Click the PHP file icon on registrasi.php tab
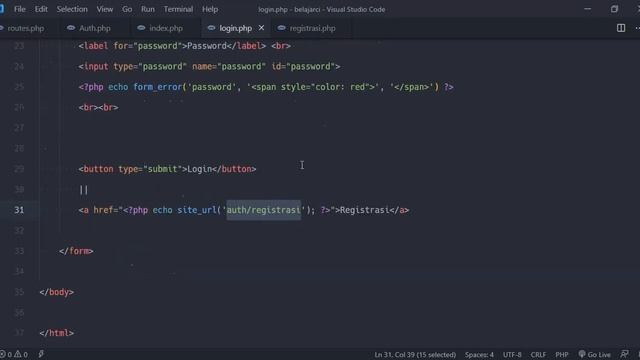This screenshot has height=360, width=640. click(x=282, y=28)
